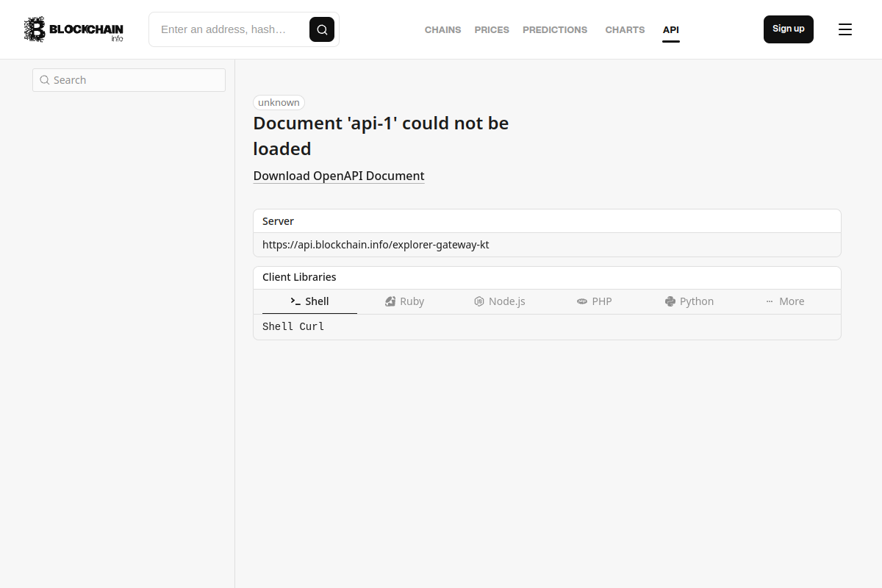Click the 'Shell Curl' text
The image size is (882, 588).
(x=293, y=326)
